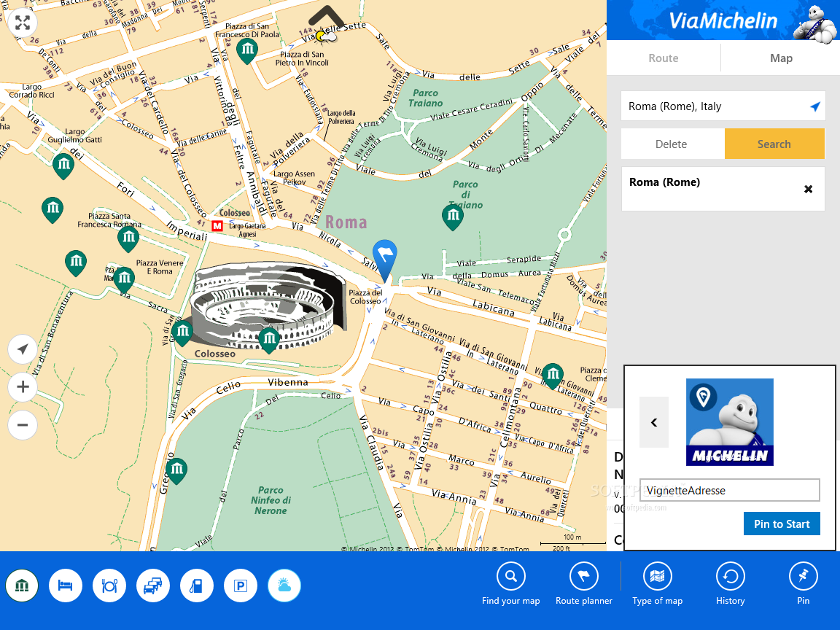Open sight marker at Colosseo's western edge

[x=182, y=333]
